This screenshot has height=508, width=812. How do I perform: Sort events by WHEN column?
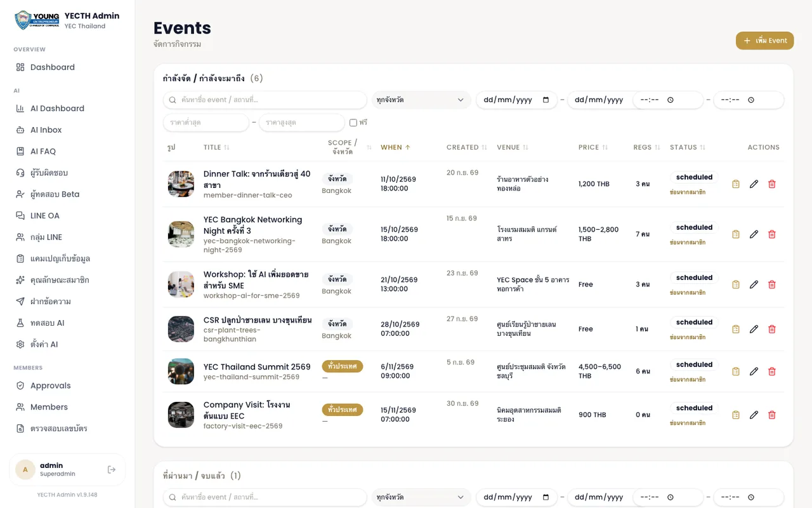point(395,147)
